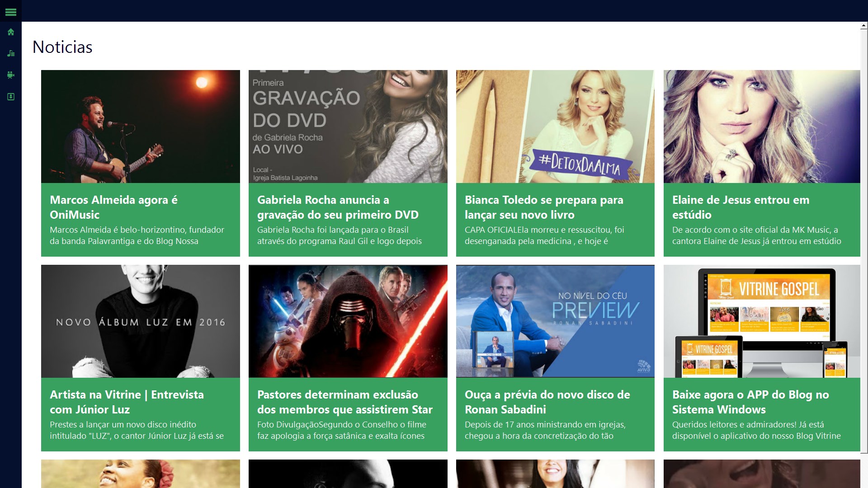Open the music playlist sidebar icon
Image resolution: width=868 pixels, height=488 pixels.
[11, 53]
